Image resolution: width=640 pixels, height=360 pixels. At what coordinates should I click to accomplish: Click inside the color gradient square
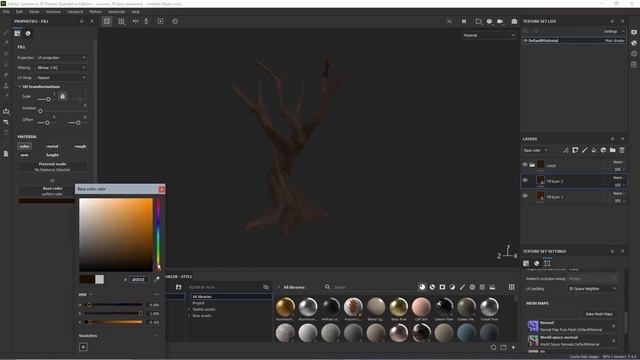click(116, 235)
